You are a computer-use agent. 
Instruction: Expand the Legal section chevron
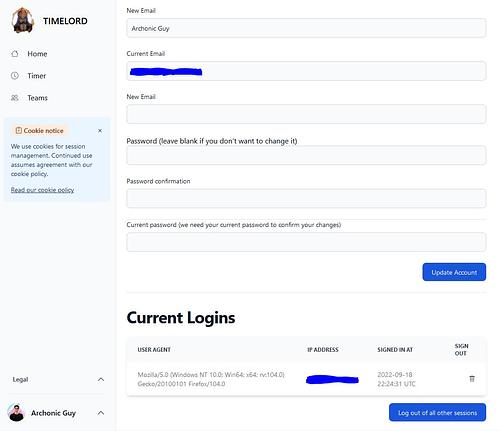pos(101,379)
